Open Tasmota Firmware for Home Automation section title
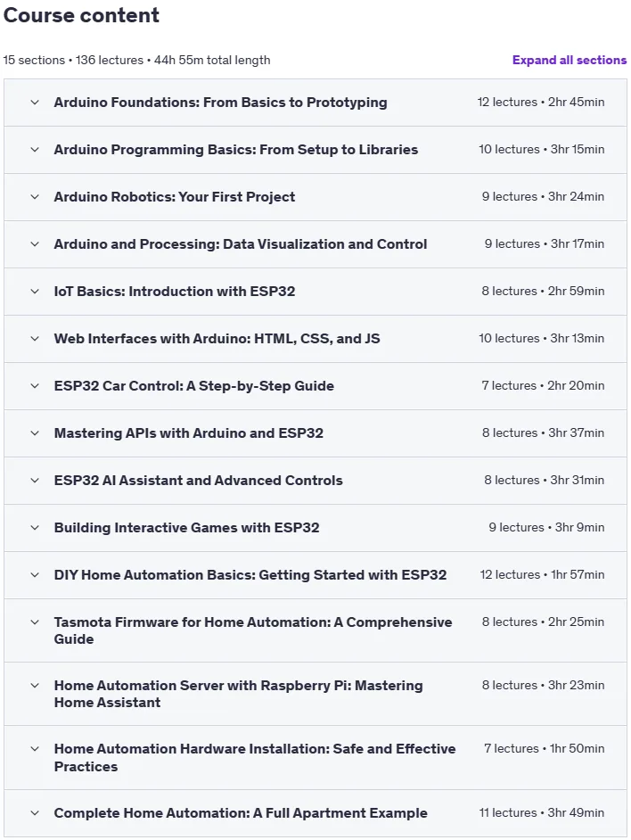Image resolution: width=631 pixels, height=840 pixels. pos(253,630)
